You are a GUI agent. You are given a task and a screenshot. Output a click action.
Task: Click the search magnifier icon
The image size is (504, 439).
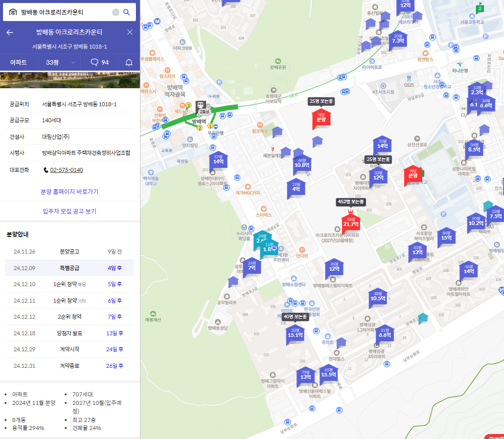click(x=127, y=12)
